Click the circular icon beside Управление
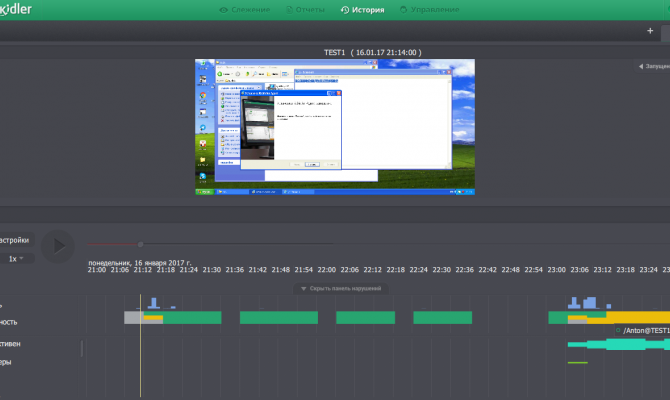The image size is (670, 400). [x=403, y=9]
